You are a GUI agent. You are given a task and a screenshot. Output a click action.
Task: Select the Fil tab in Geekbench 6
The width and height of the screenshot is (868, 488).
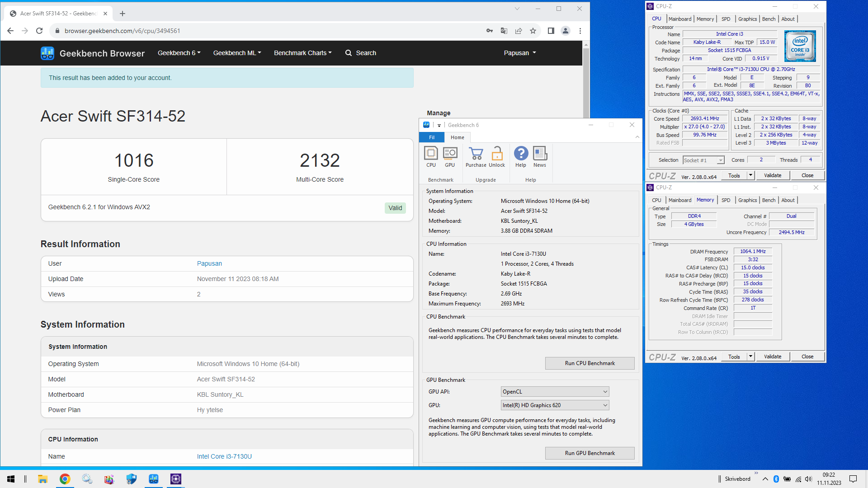coord(432,137)
